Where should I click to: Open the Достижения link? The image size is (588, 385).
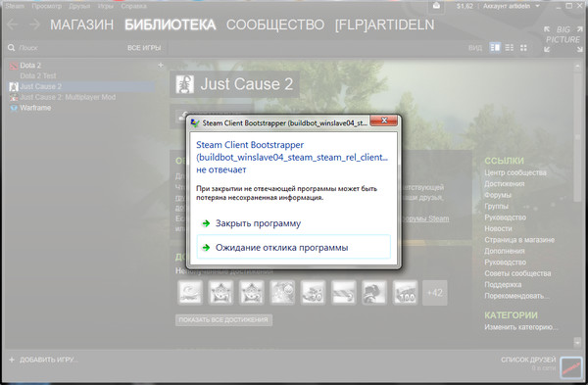click(504, 184)
